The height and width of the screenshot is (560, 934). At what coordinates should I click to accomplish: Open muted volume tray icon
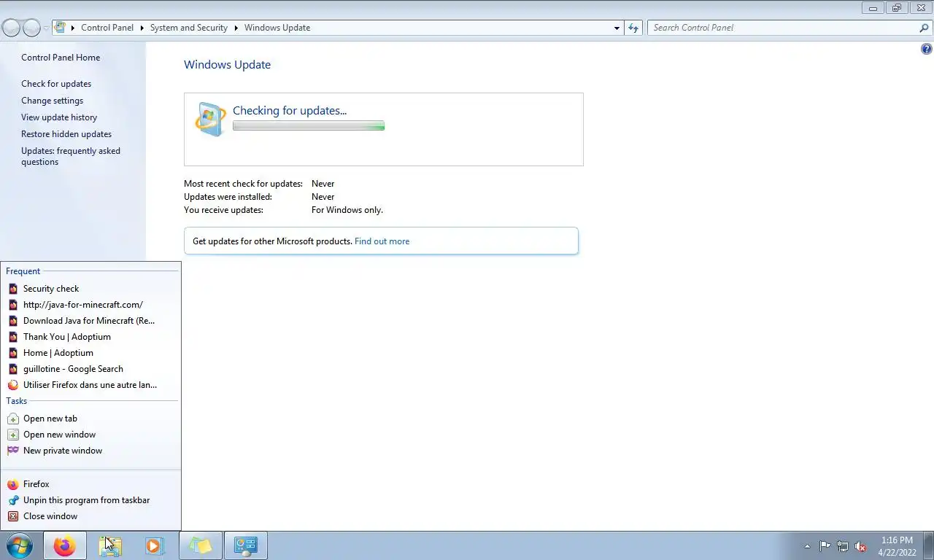pyautogui.click(x=861, y=546)
